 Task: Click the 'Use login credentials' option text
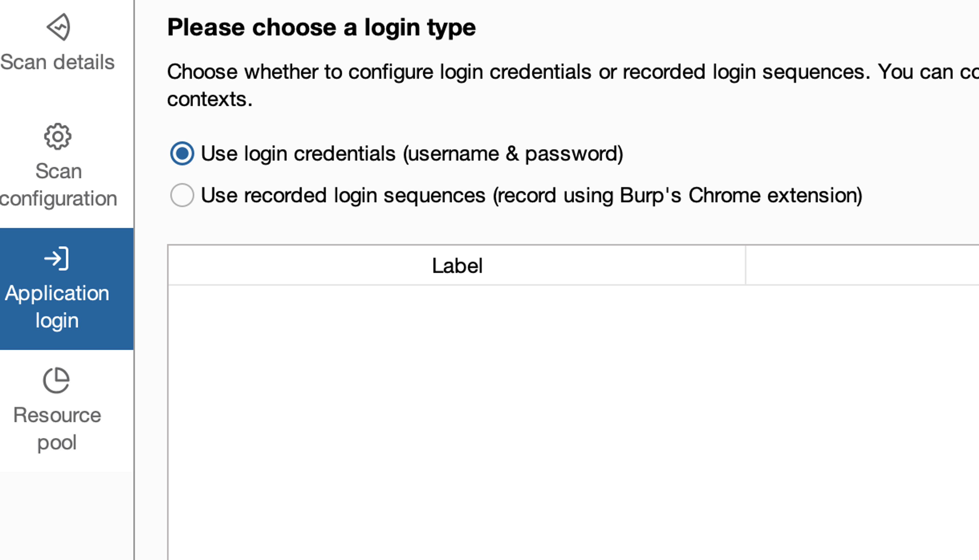click(411, 154)
